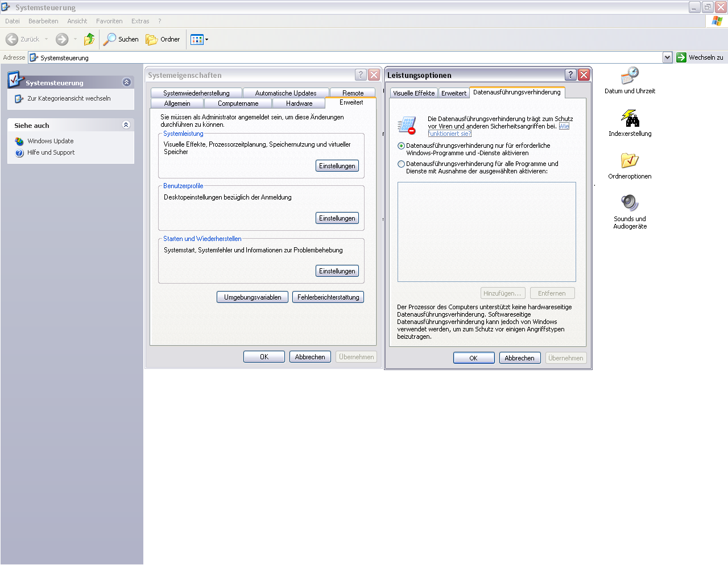The height and width of the screenshot is (565, 728).
Task: Open the Extras menu
Action: pos(140,21)
